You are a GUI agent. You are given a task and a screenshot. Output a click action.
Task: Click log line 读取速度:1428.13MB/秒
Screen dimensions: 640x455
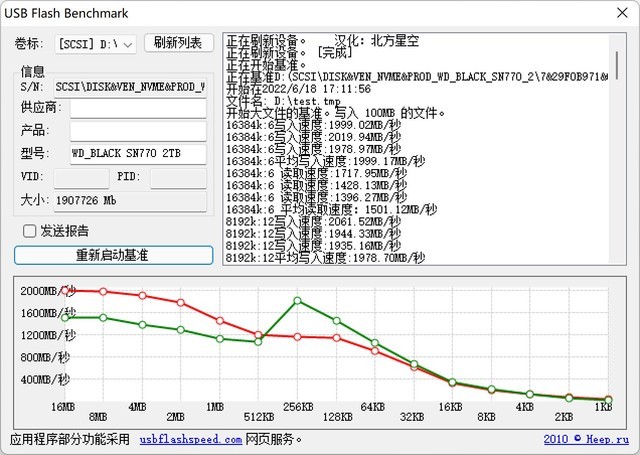tap(316, 186)
